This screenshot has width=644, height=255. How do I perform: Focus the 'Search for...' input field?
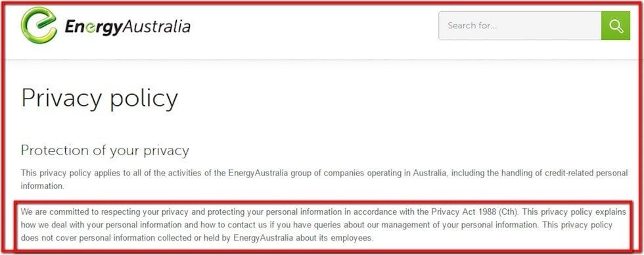[x=520, y=26]
